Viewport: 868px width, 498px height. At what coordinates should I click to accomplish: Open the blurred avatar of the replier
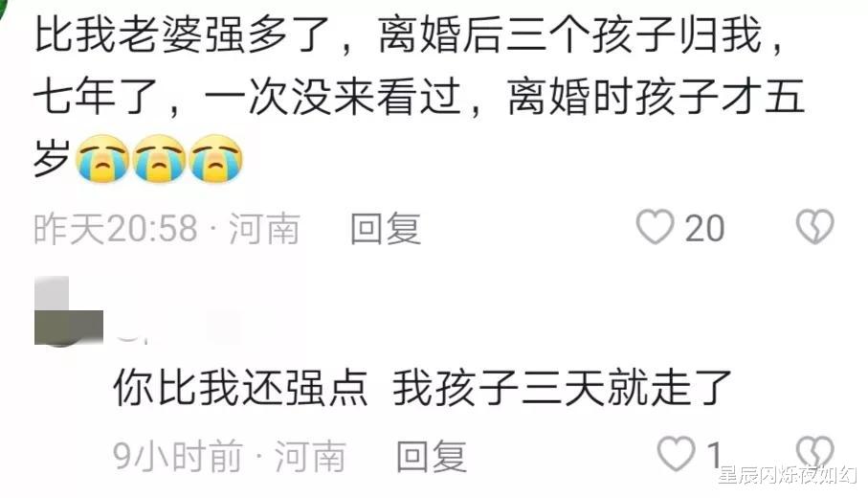click(69, 311)
